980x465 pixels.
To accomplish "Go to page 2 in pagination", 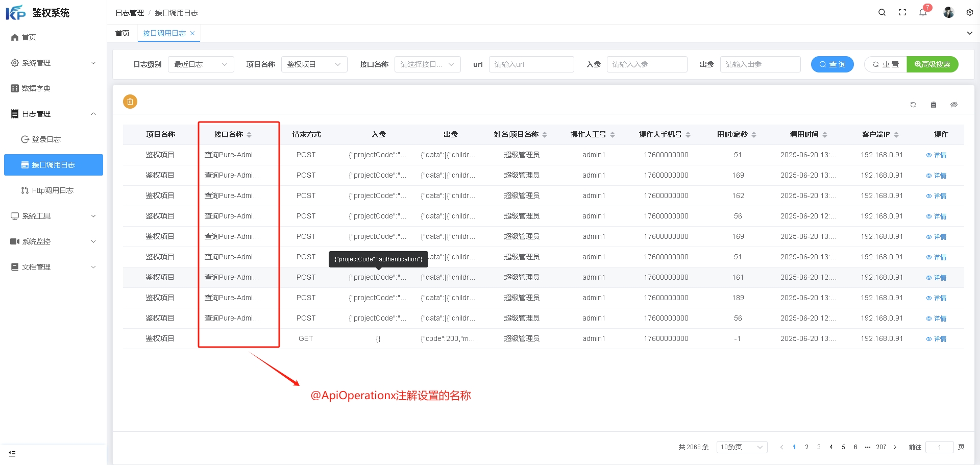I will click(x=806, y=447).
